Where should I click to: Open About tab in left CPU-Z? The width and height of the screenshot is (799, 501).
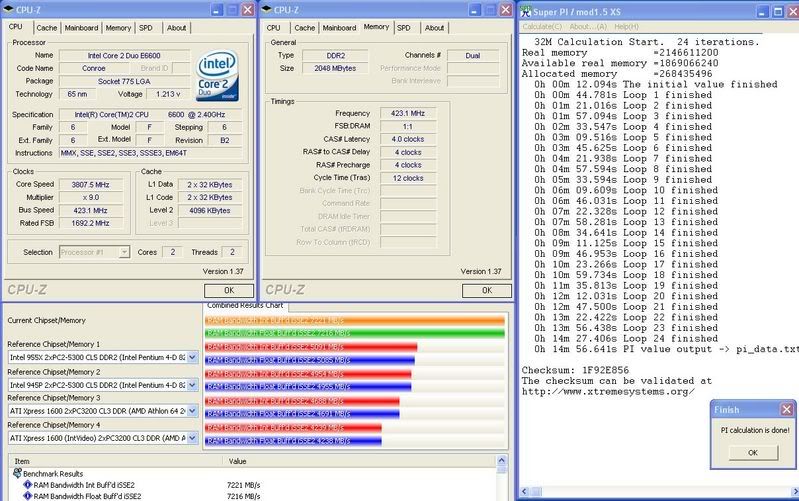(x=176, y=28)
